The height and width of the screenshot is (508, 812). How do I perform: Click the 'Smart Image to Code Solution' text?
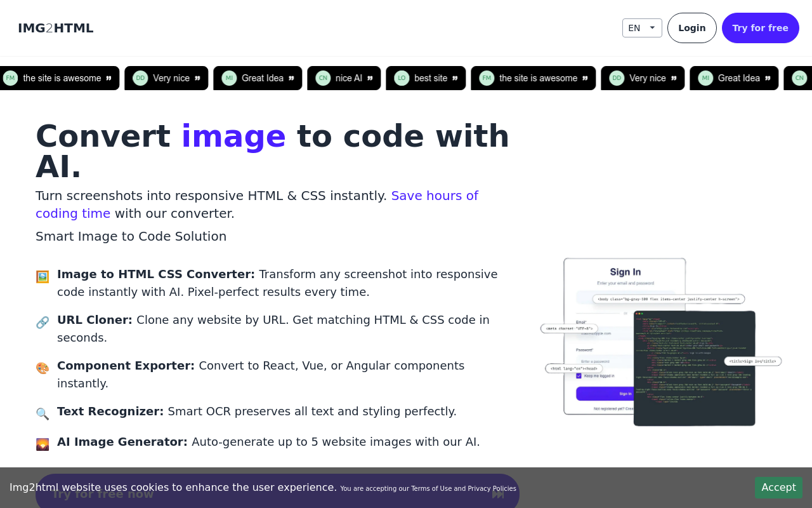pyautogui.click(x=131, y=236)
